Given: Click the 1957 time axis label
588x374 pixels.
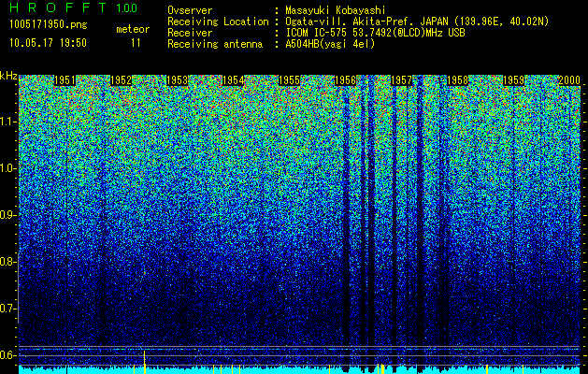Looking at the screenshot, I should (x=402, y=80).
